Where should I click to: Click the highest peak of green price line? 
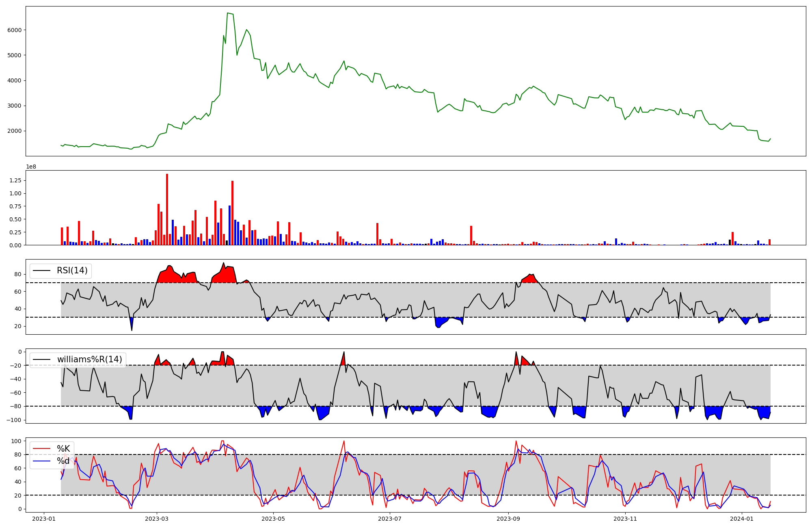[x=228, y=13]
